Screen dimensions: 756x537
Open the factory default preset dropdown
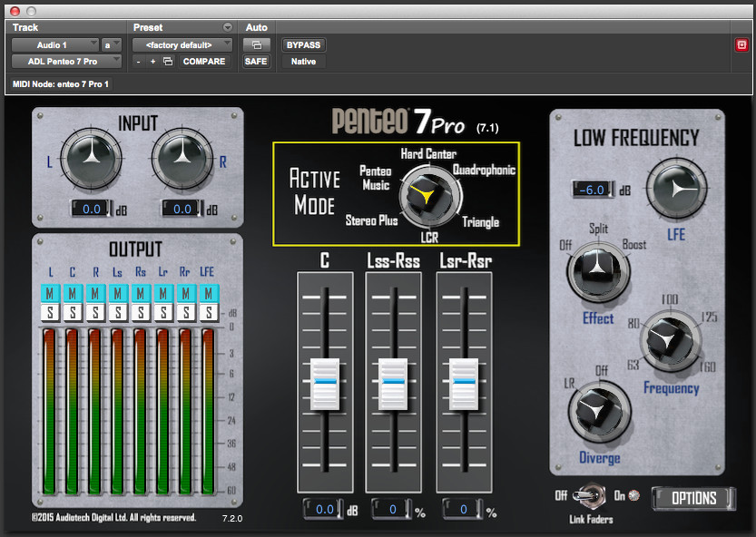tap(182, 44)
